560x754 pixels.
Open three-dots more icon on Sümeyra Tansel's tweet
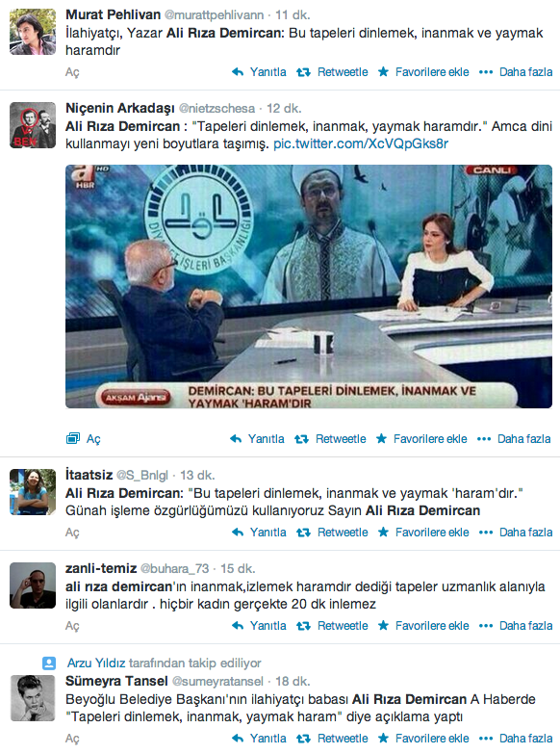tap(486, 739)
